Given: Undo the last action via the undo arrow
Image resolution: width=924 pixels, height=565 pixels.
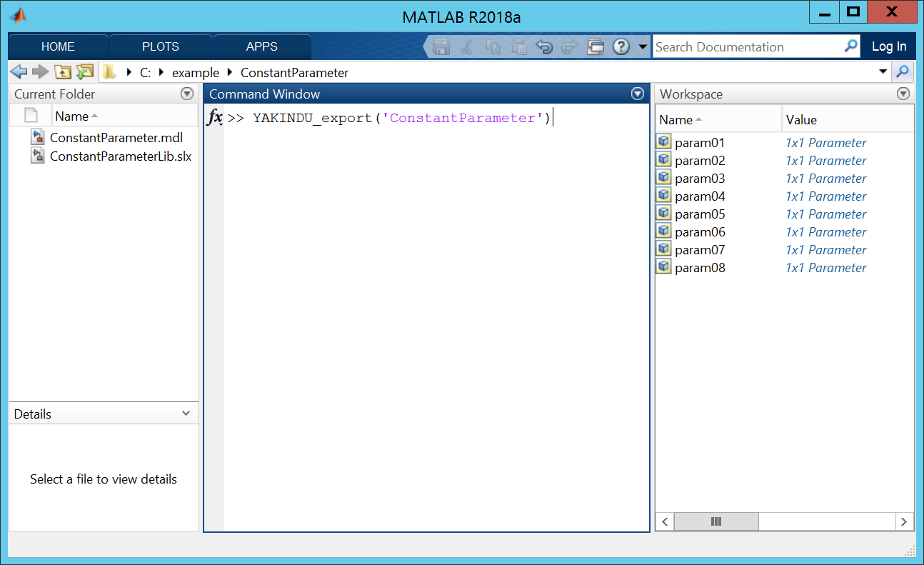Looking at the screenshot, I should click(544, 46).
